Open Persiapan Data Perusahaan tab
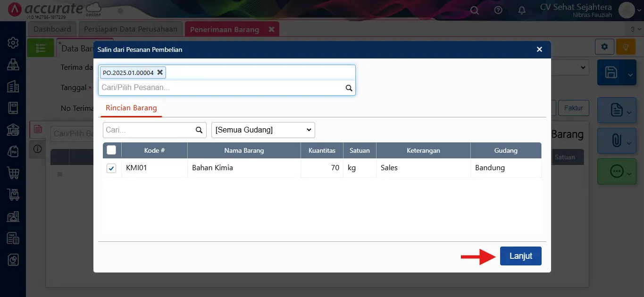The image size is (644, 297). coord(131,29)
